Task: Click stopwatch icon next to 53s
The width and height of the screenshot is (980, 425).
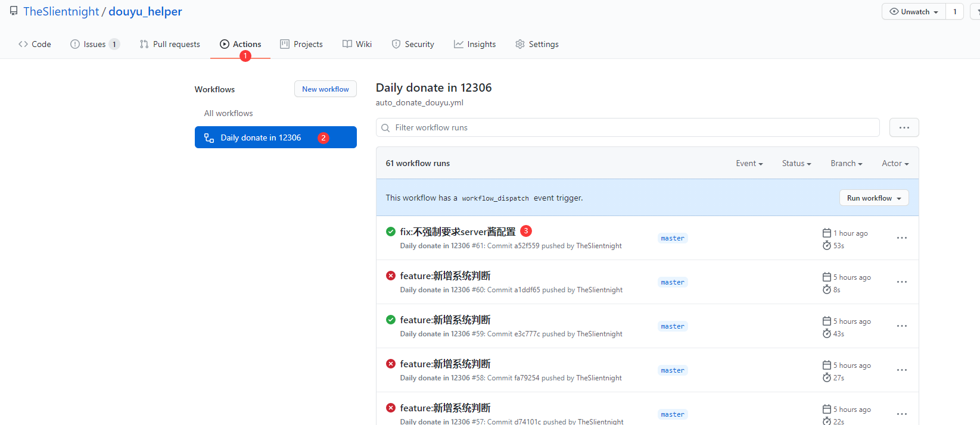Action: pyautogui.click(x=827, y=245)
